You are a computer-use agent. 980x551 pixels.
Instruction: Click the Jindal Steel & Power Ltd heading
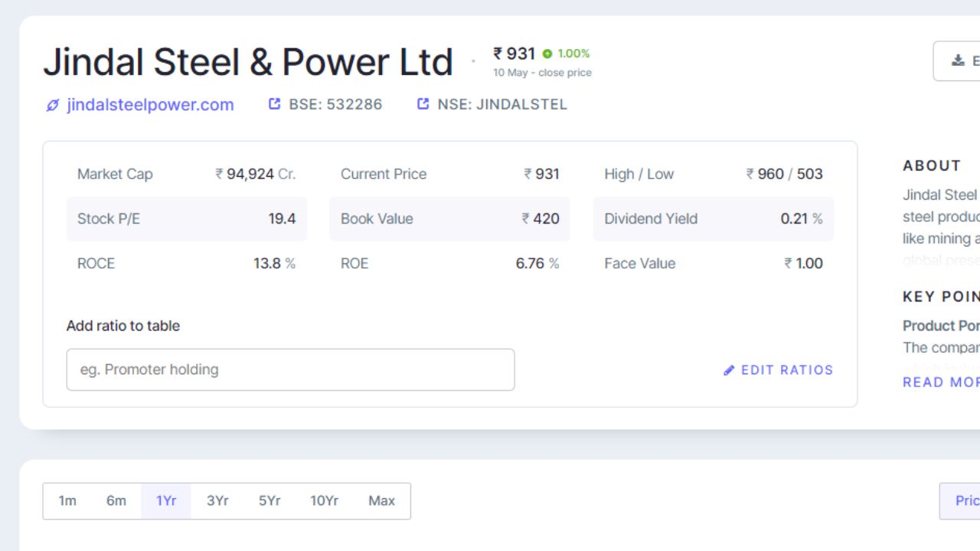point(248,62)
